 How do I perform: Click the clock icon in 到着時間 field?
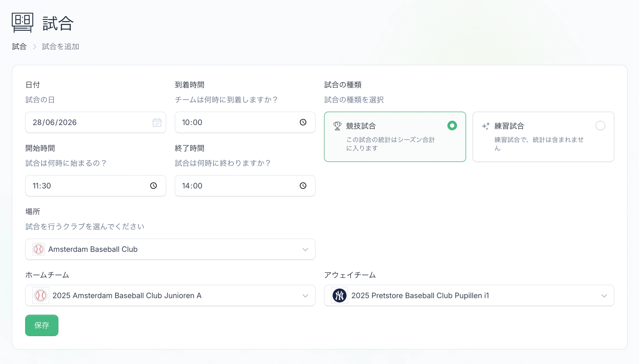303,122
